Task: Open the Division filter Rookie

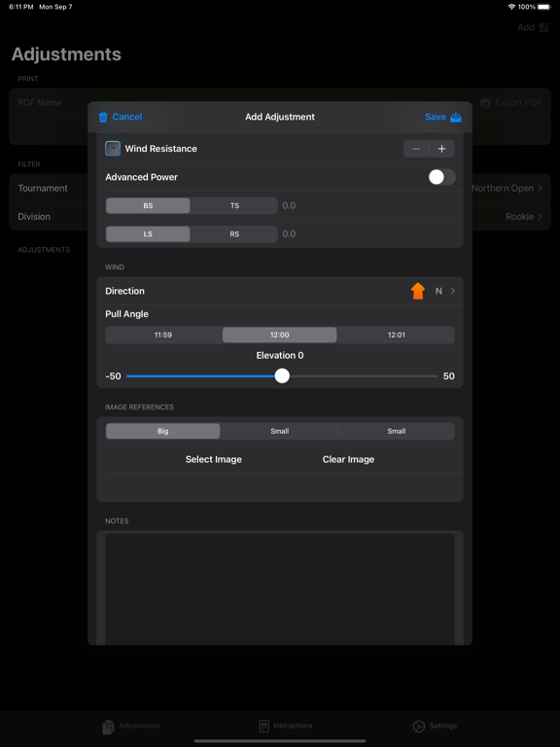Action: pyautogui.click(x=524, y=217)
